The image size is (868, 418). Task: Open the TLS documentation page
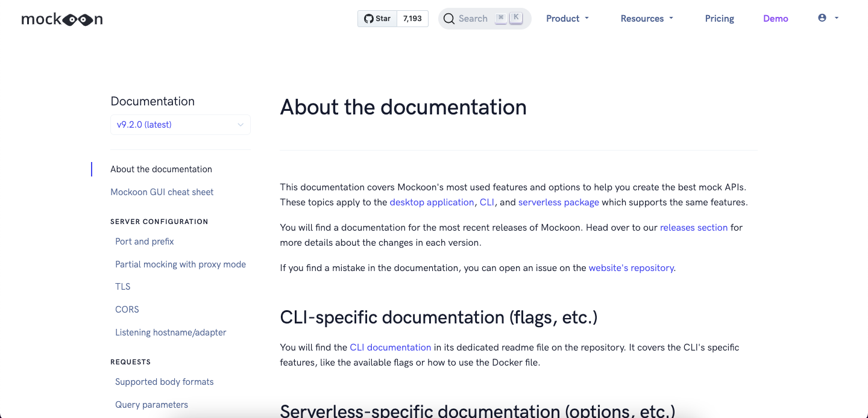point(123,287)
